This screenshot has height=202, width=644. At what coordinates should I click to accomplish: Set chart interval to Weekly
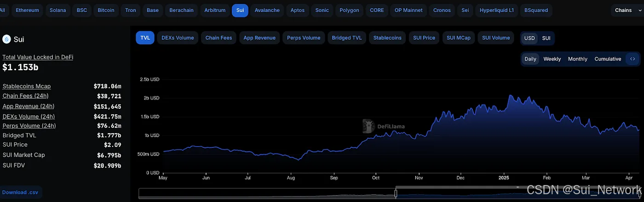552,59
